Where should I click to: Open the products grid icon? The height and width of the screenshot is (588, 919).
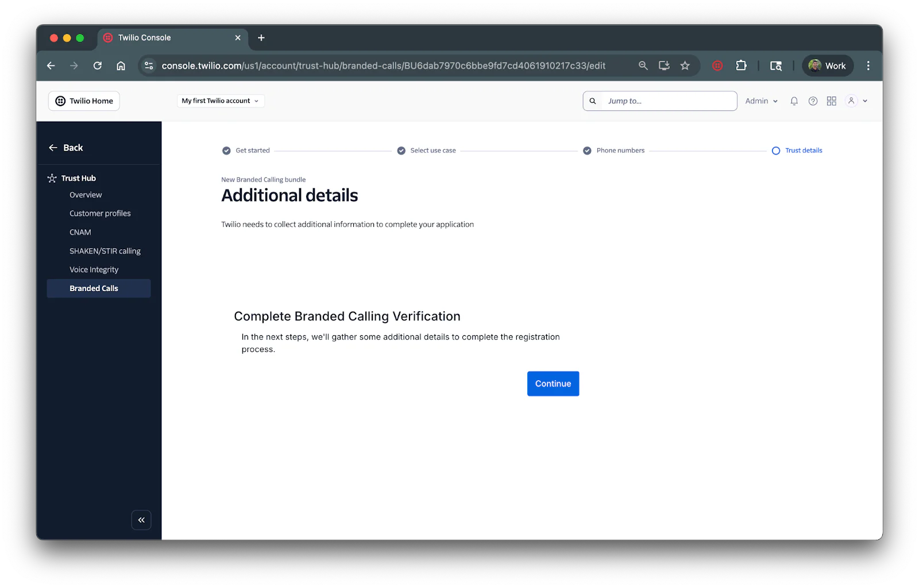(x=831, y=100)
